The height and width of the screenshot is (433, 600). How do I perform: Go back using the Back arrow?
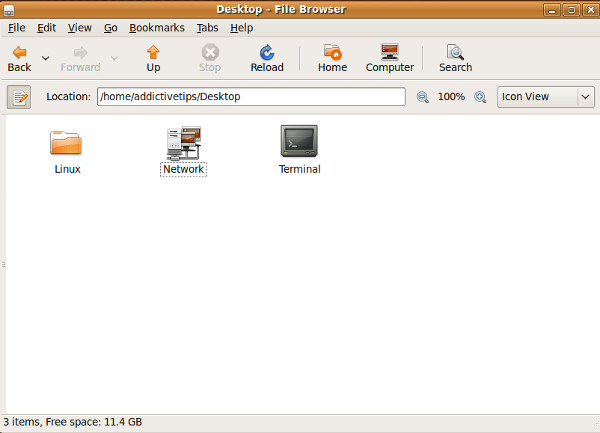(x=20, y=59)
